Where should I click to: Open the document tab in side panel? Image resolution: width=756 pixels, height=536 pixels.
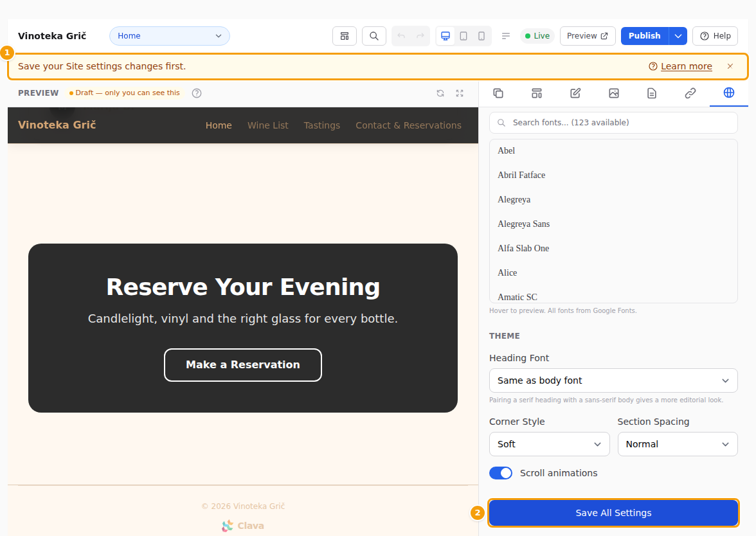pos(652,93)
